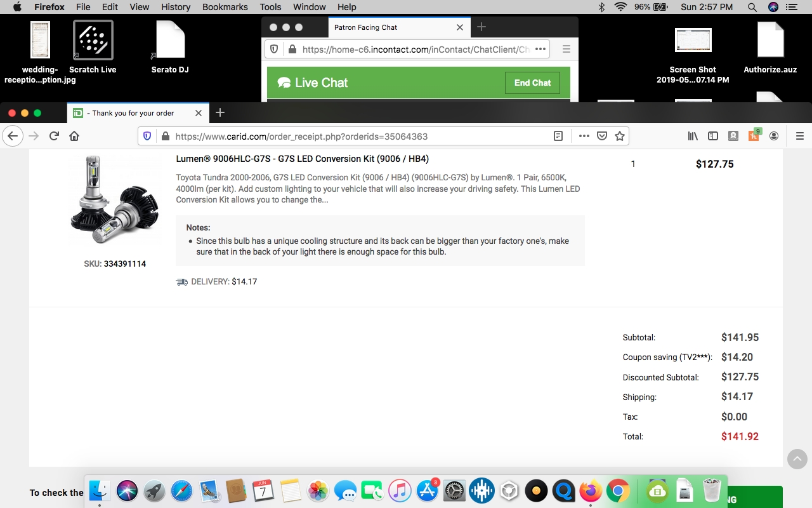Image resolution: width=812 pixels, height=508 pixels.
Task: Open page actions menu in carid address bar
Action: (x=584, y=136)
